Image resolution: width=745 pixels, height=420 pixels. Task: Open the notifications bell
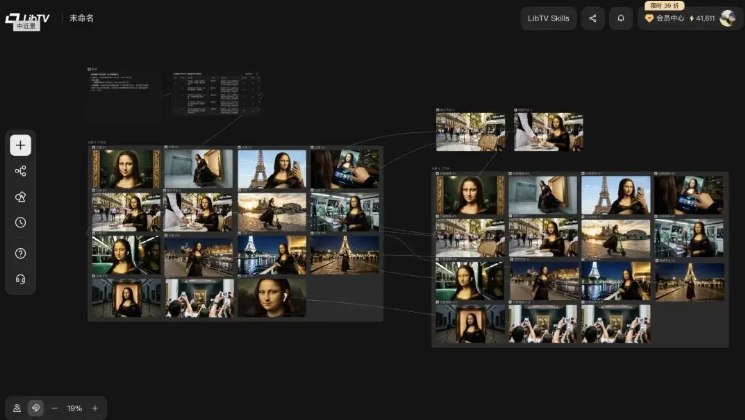[621, 19]
